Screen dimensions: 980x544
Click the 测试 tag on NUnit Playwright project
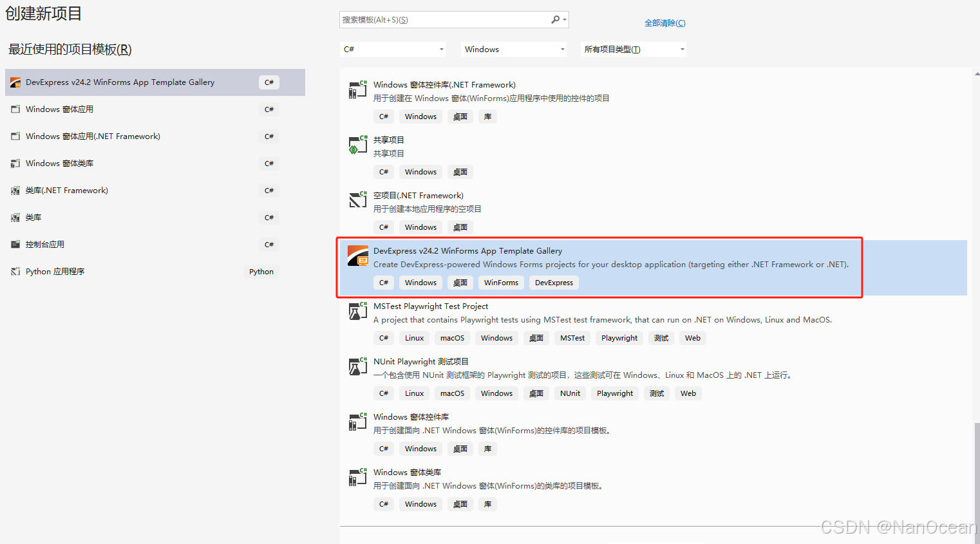(x=657, y=393)
